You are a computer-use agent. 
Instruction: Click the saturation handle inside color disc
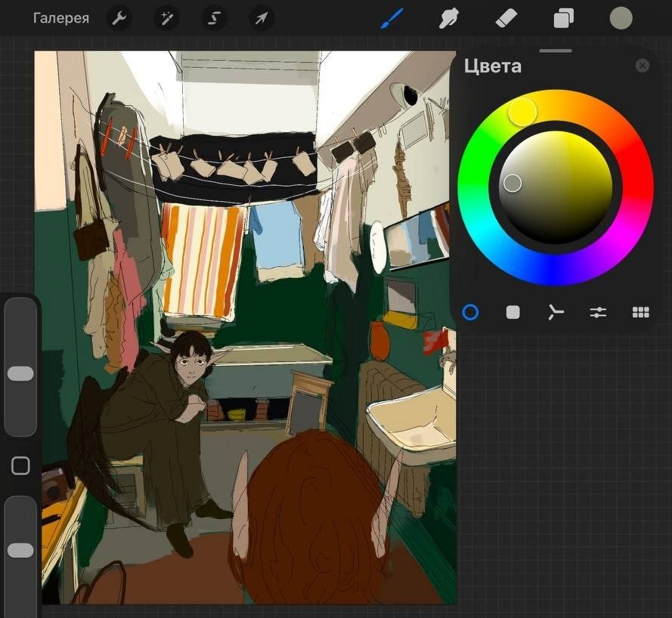click(x=513, y=184)
